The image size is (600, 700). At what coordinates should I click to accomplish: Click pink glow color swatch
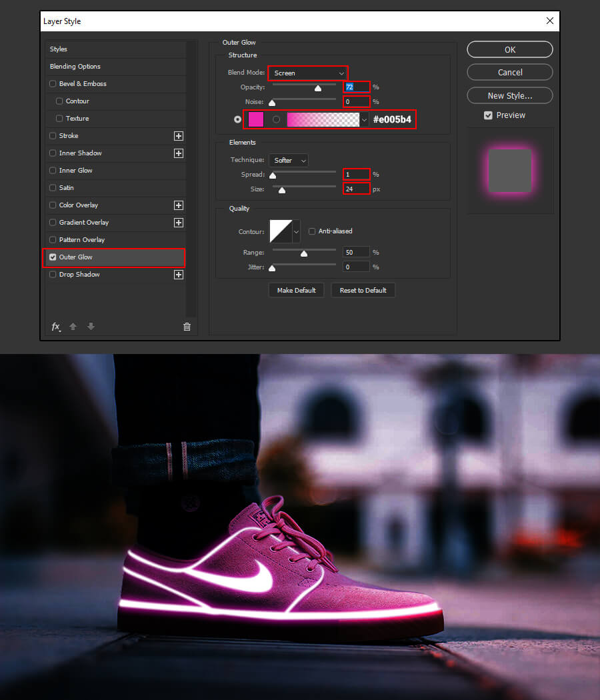[x=256, y=119]
